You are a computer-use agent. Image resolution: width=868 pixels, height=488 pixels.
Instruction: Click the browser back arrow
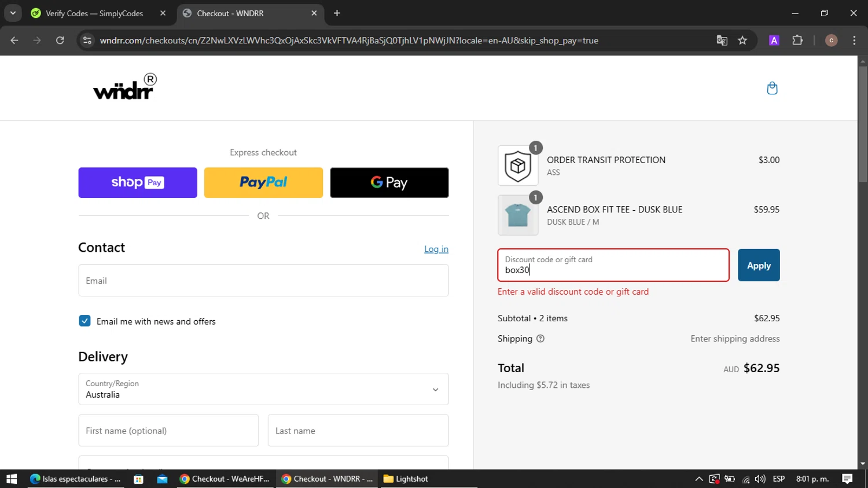(14, 41)
